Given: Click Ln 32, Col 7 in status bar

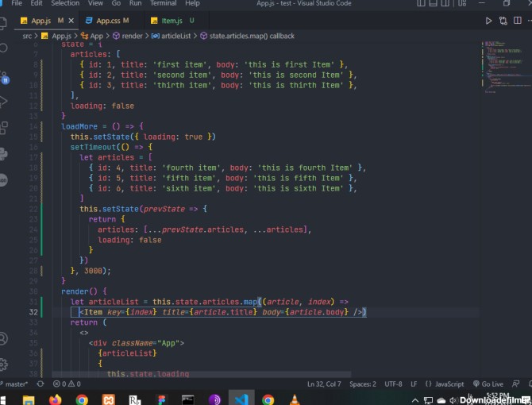Looking at the screenshot, I should 324,384.
